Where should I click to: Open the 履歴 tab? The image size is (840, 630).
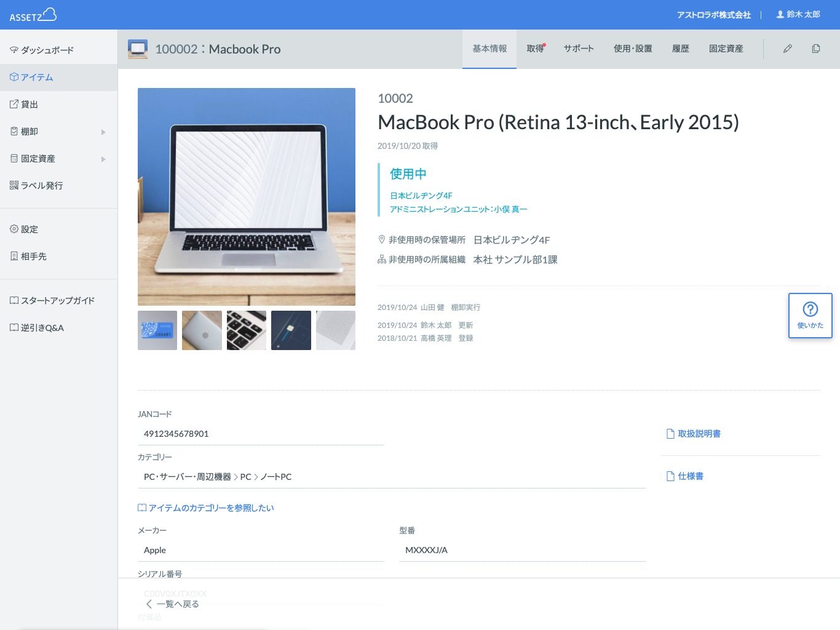pos(680,49)
